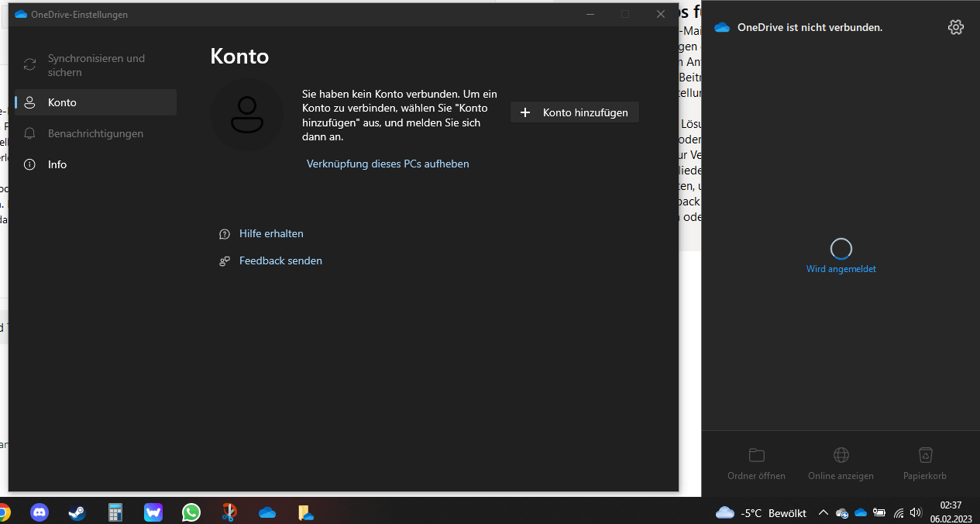Open Discord from the taskbar
The image size is (980, 524).
40,512
